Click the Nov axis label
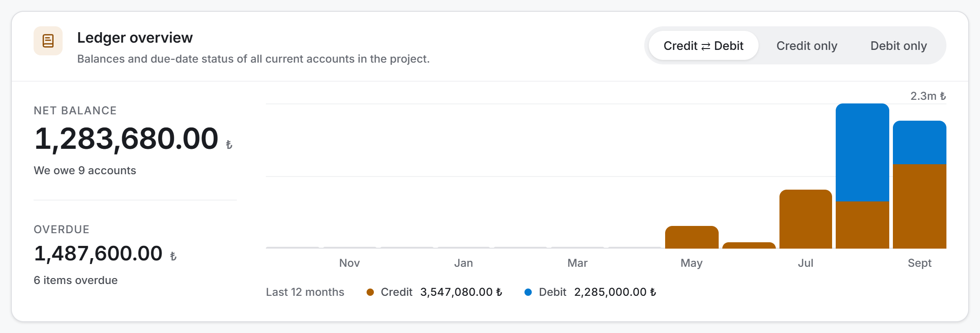This screenshot has height=333, width=980. [349, 263]
